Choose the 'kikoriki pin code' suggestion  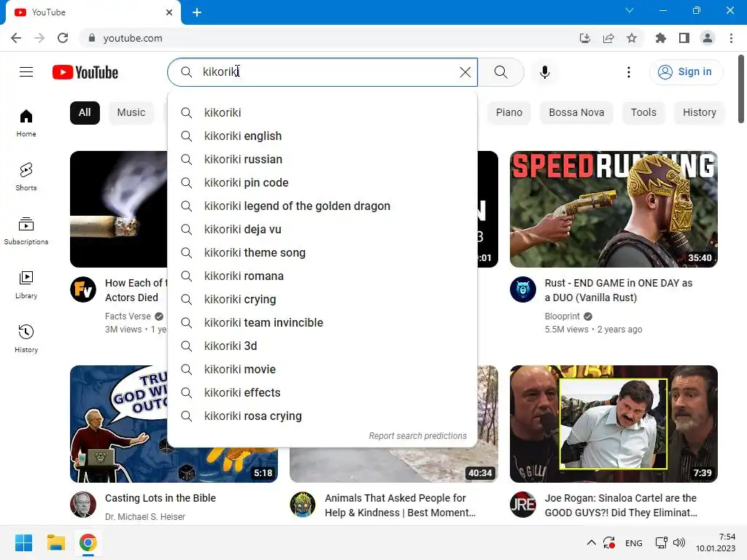322,182
